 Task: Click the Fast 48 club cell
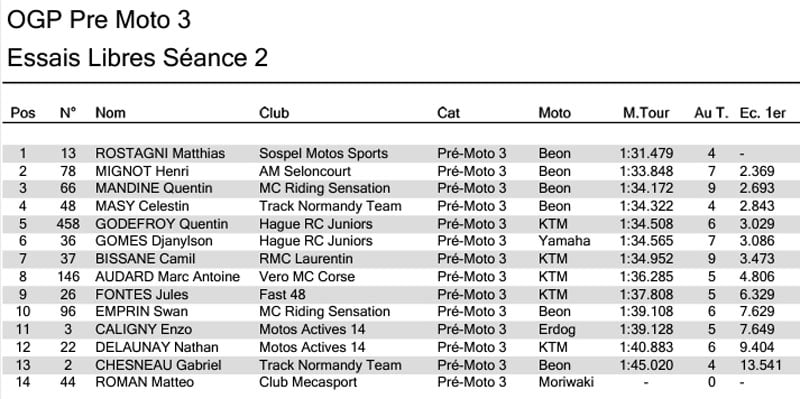282,294
